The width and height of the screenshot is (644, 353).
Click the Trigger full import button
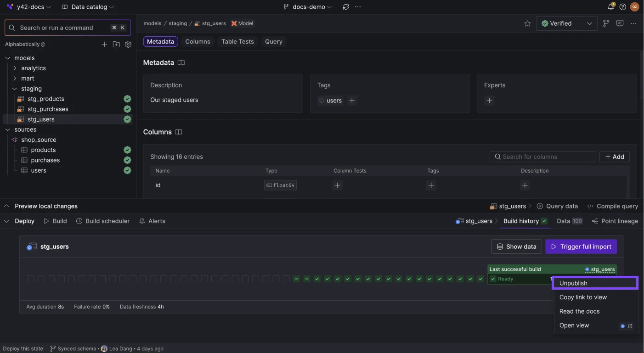pos(581,247)
